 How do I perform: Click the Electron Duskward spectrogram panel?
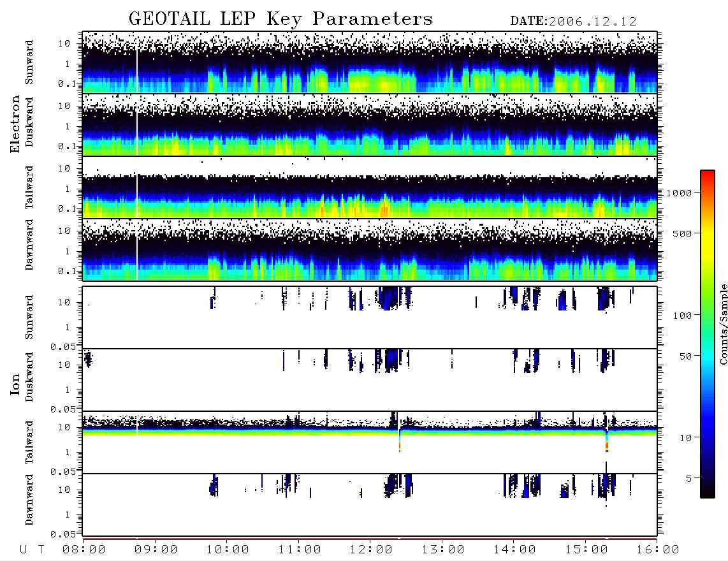point(370,124)
